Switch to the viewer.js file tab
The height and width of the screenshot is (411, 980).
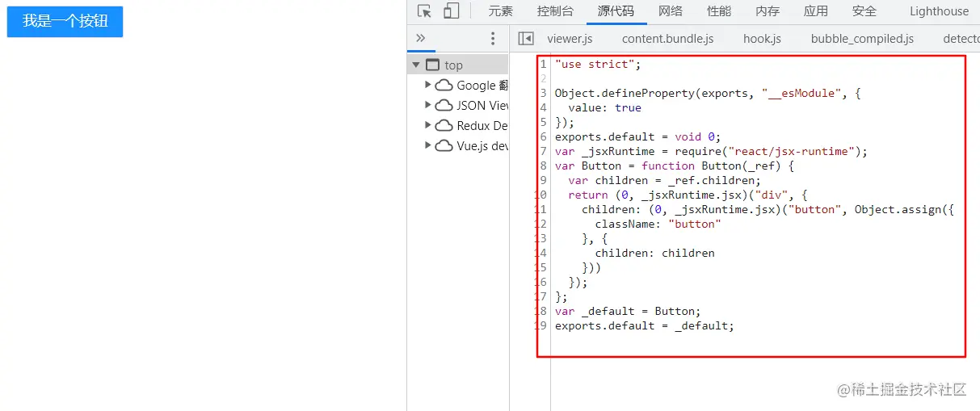point(570,39)
